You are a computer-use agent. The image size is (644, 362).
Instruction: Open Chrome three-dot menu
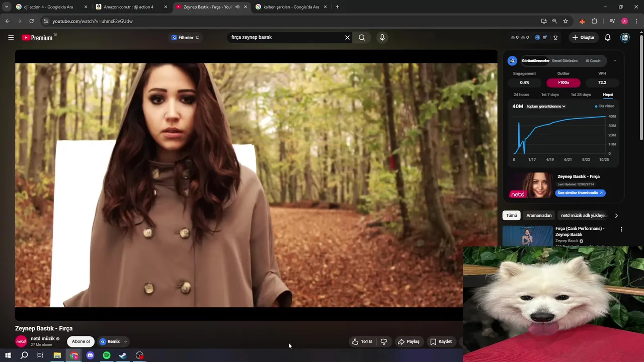(637, 21)
